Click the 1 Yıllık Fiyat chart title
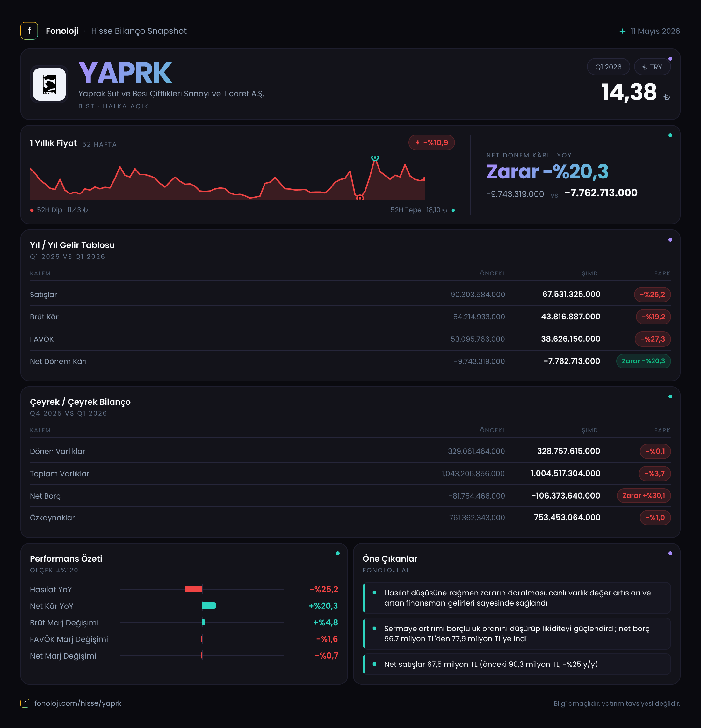 (x=54, y=143)
